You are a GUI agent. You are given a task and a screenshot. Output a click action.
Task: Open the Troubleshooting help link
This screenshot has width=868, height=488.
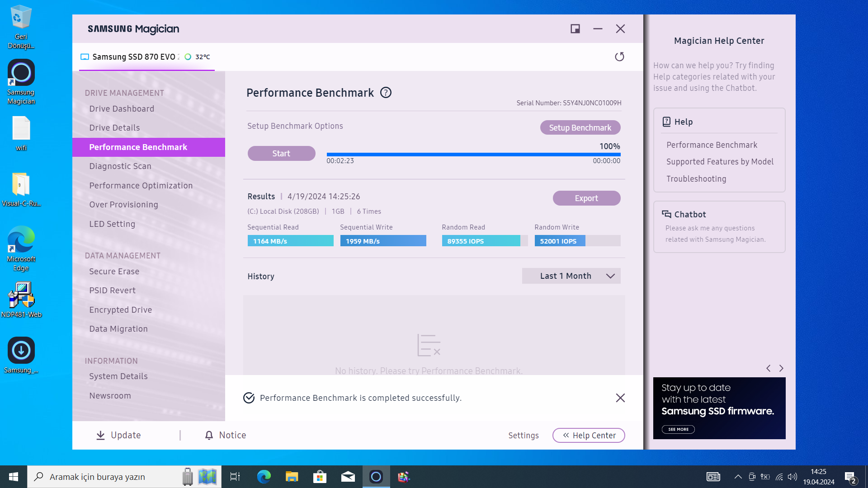tap(696, 179)
